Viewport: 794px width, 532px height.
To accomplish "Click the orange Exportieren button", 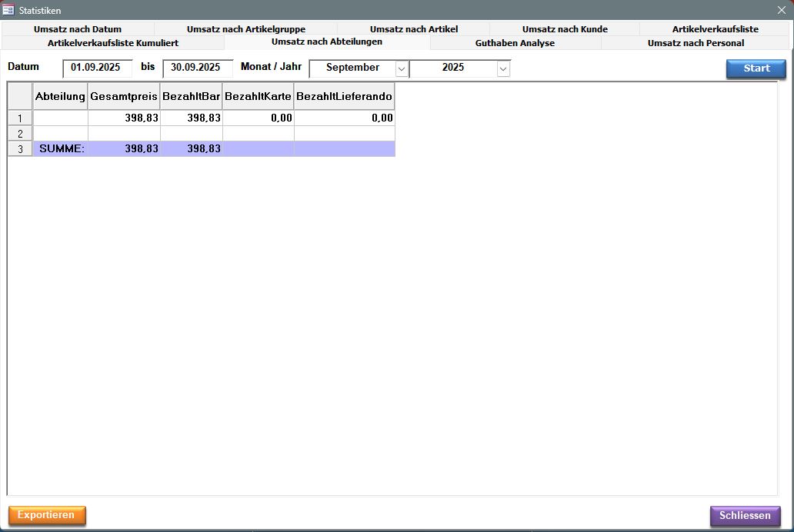I will click(x=47, y=515).
